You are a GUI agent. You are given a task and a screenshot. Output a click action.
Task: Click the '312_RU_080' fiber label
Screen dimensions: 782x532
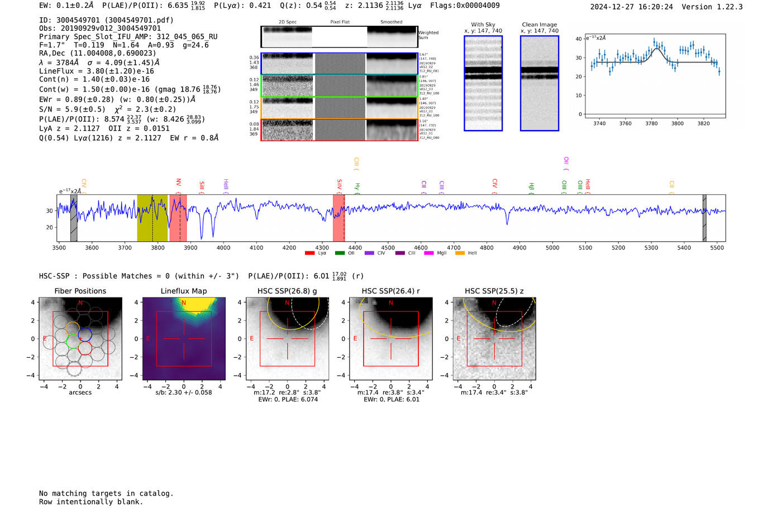coord(429,137)
